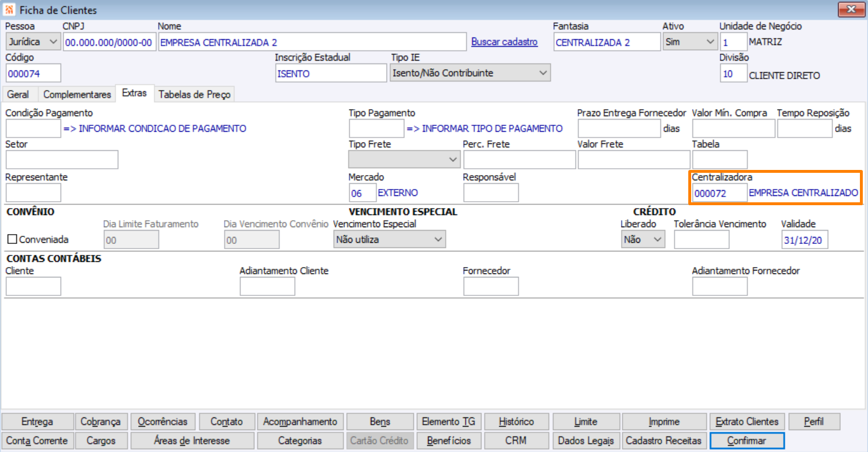Click the Dados Legais button
The image size is (868, 452).
[586, 440]
